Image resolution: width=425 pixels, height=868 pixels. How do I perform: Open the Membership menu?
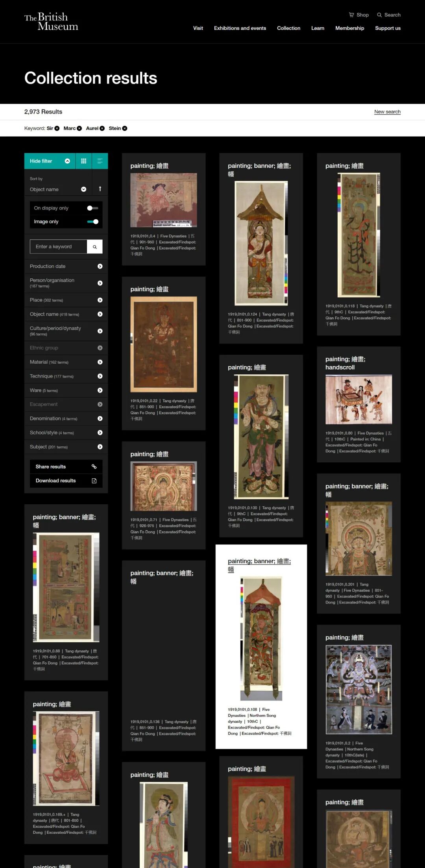click(x=349, y=28)
